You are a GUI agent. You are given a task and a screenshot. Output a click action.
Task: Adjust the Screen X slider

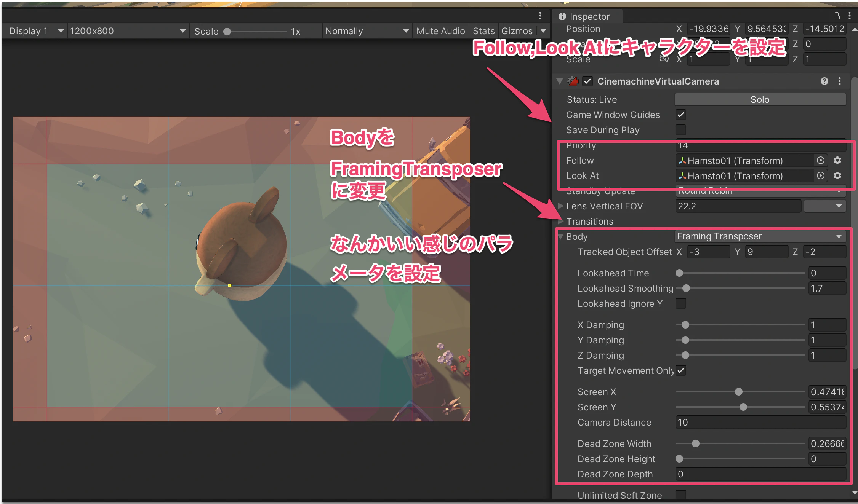point(739,392)
